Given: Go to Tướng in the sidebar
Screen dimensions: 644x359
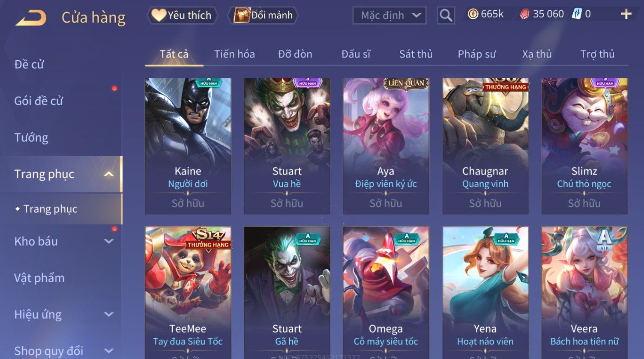Looking at the screenshot, I should point(31,138).
